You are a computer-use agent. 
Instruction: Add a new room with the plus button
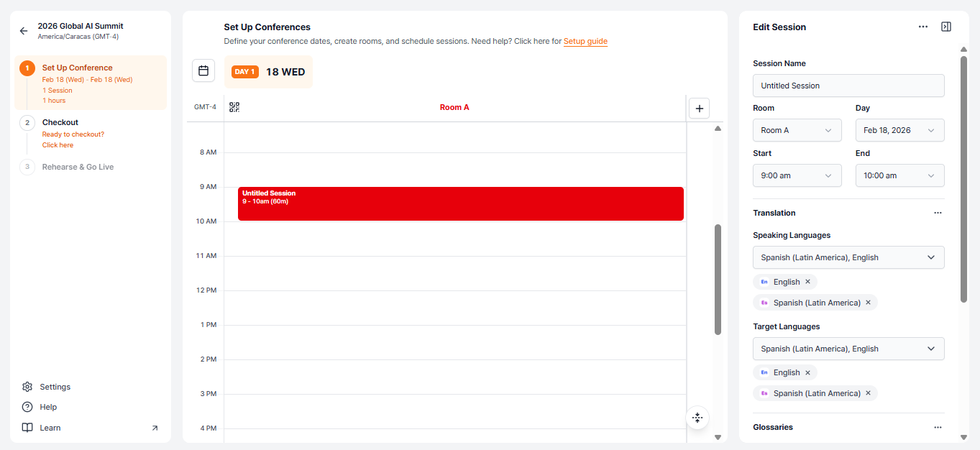(x=700, y=109)
